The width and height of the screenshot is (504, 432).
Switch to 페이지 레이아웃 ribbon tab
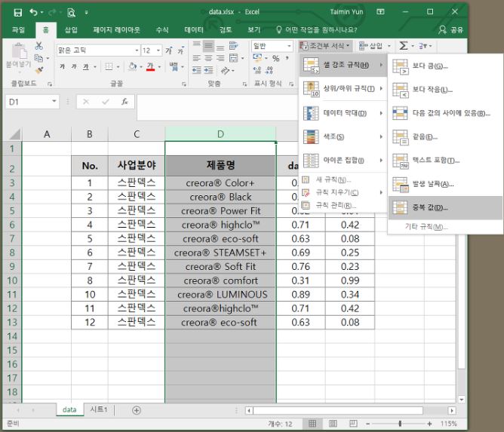point(116,30)
